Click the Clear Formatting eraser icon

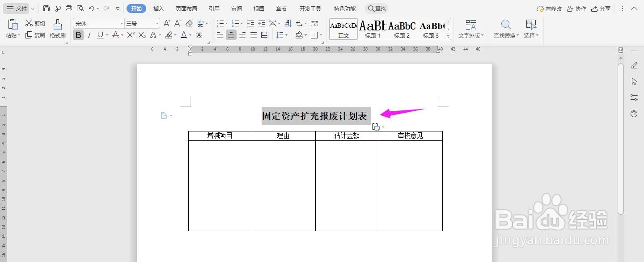tap(189, 23)
